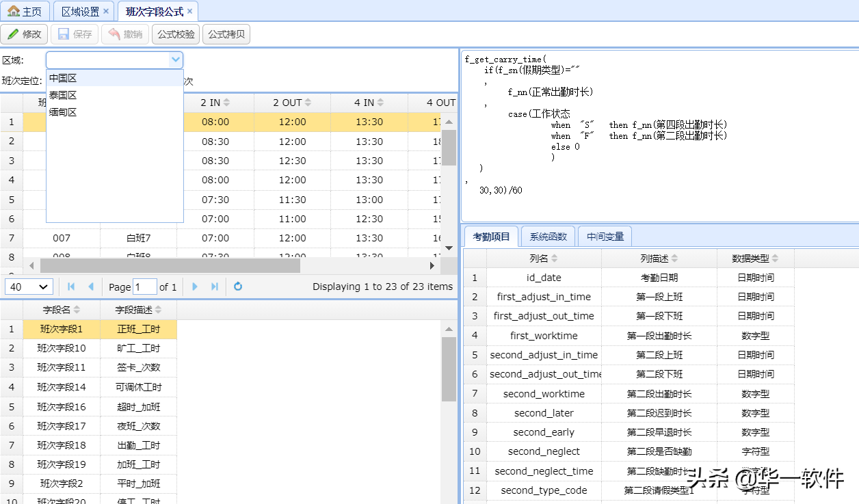
Task: Focus the 区域 input field
Action: coord(107,60)
